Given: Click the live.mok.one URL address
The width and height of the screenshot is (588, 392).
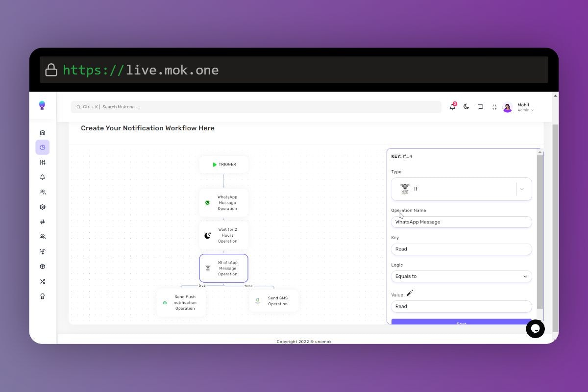Looking at the screenshot, I should (x=141, y=70).
